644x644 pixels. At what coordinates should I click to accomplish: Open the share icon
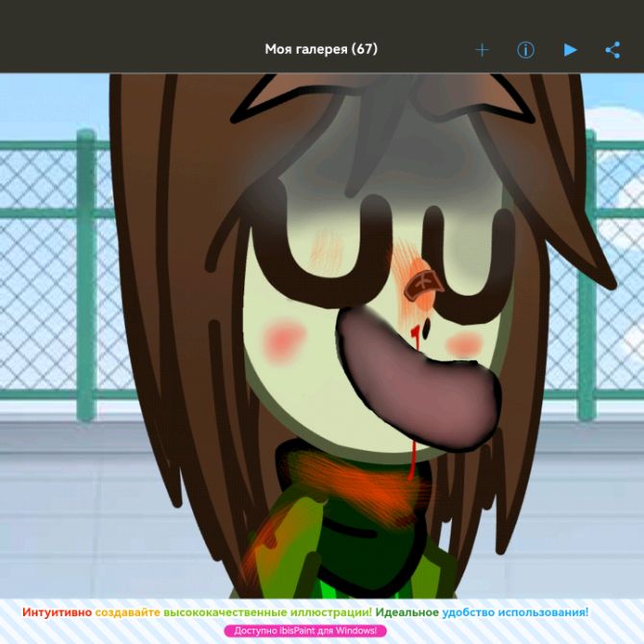tap(613, 50)
